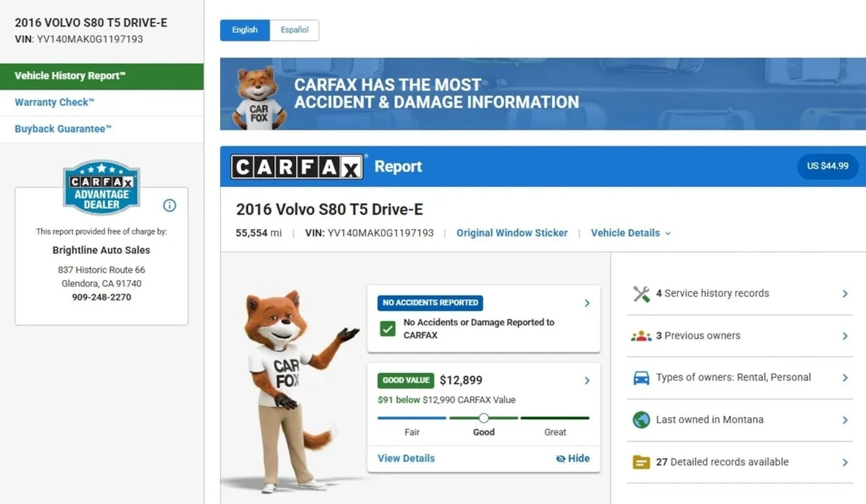Click the value slider handle at Good
This screenshot has height=504, width=866.
pos(483,418)
